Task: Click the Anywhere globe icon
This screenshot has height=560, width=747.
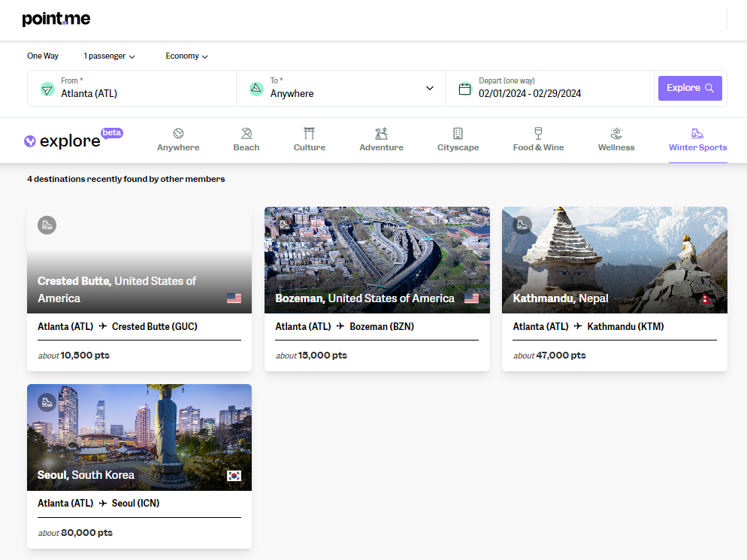Action: point(178,132)
